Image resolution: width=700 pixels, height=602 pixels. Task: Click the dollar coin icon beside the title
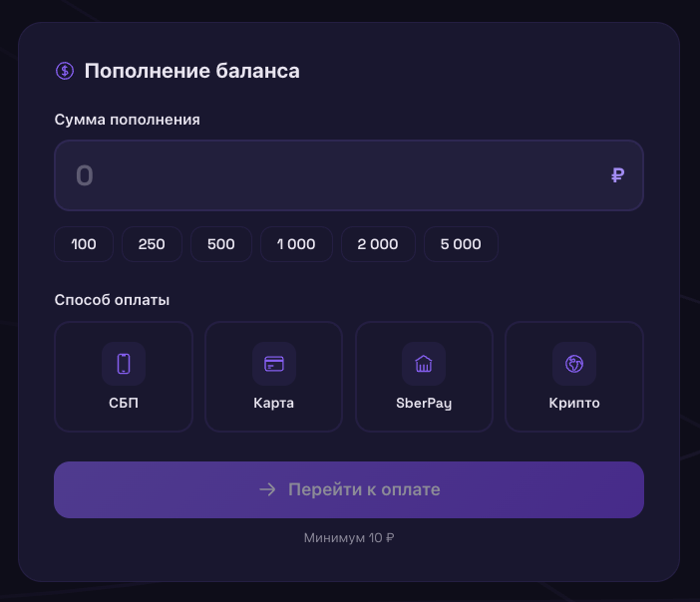point(65,71)
